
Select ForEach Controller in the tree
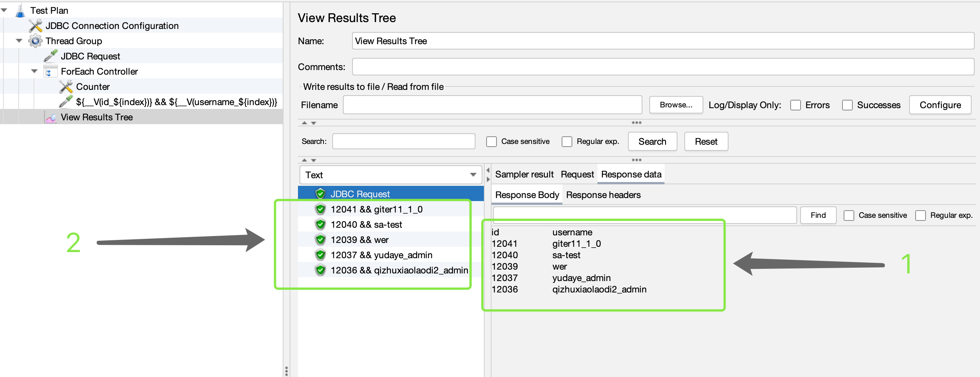99,72
